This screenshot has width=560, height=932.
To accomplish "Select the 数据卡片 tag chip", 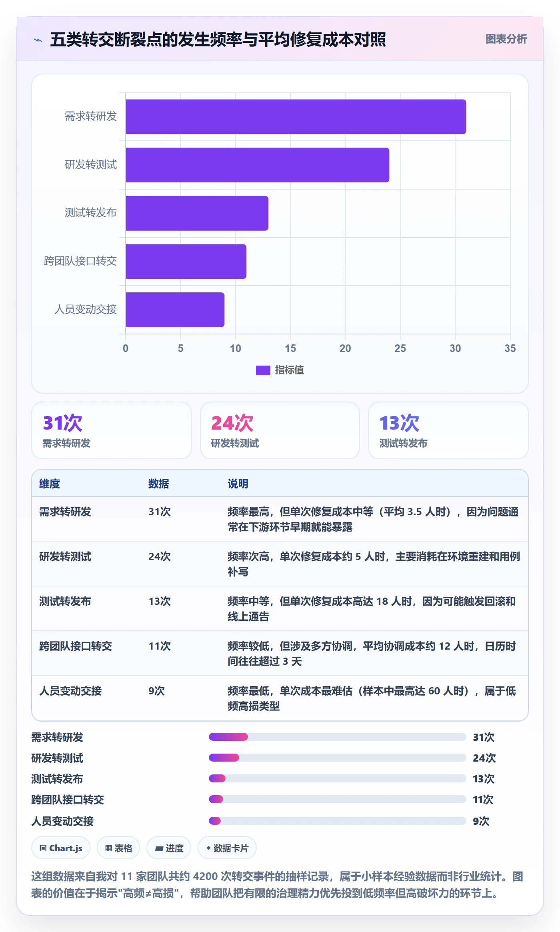I will (227, 848).
